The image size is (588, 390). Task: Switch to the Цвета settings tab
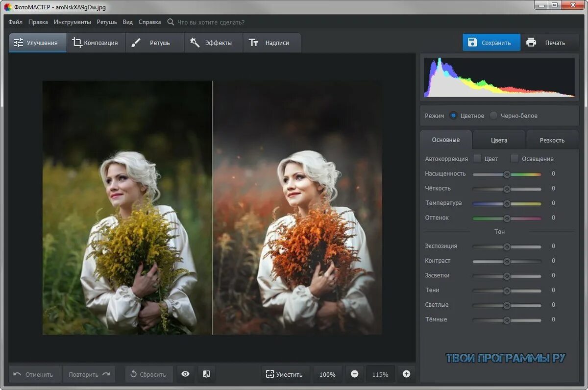point(499,140)
